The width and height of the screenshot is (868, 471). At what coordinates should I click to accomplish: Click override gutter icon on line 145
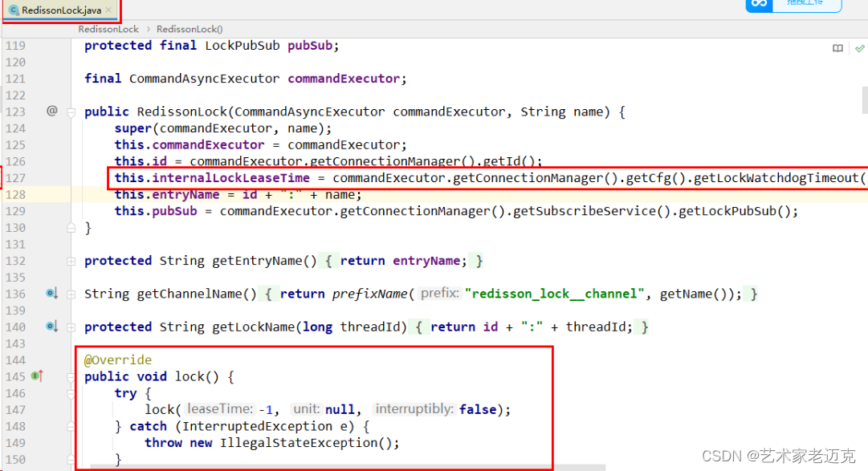(x=37, y=376)
